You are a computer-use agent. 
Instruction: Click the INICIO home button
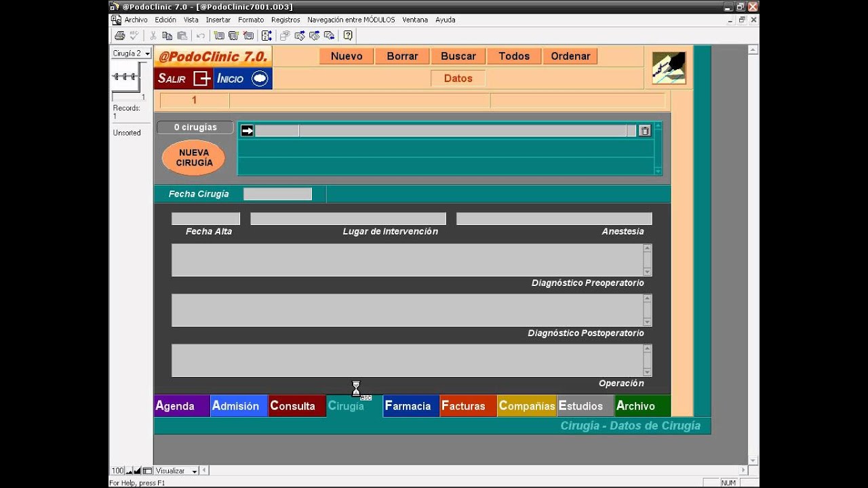tap(243, 79)
